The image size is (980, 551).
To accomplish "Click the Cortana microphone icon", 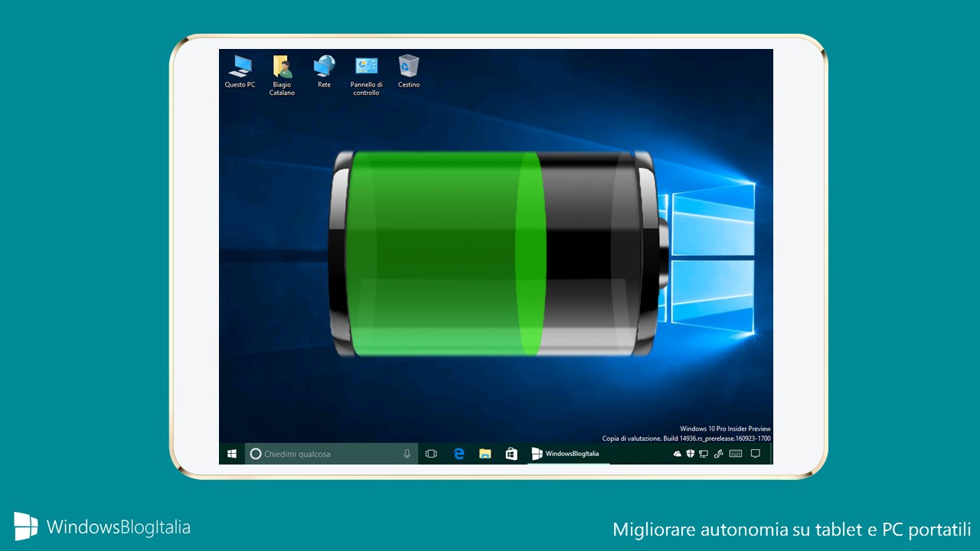I will tap(407, 454).
